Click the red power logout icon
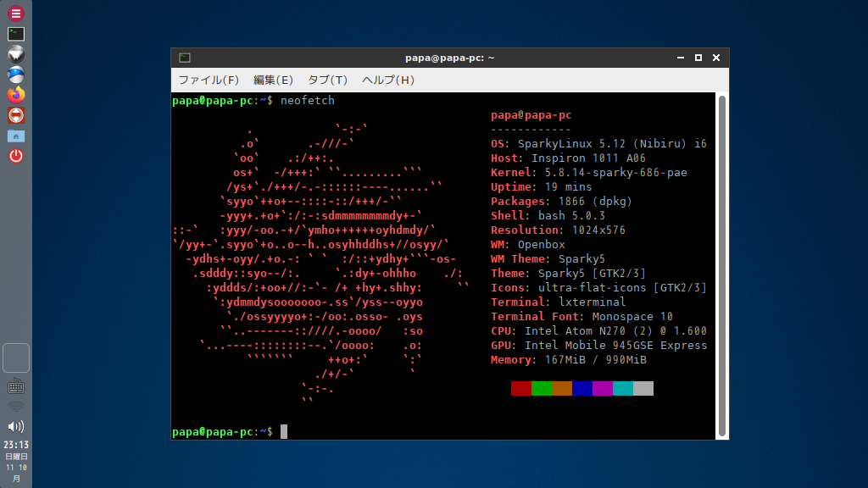The height and width of the screenshot is (488, 868). [16, 156]
